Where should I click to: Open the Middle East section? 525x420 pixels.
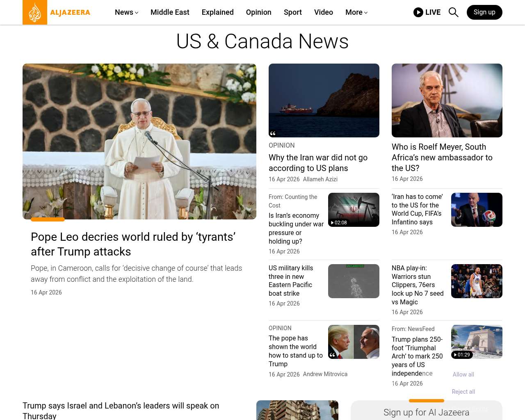point(170,12)
